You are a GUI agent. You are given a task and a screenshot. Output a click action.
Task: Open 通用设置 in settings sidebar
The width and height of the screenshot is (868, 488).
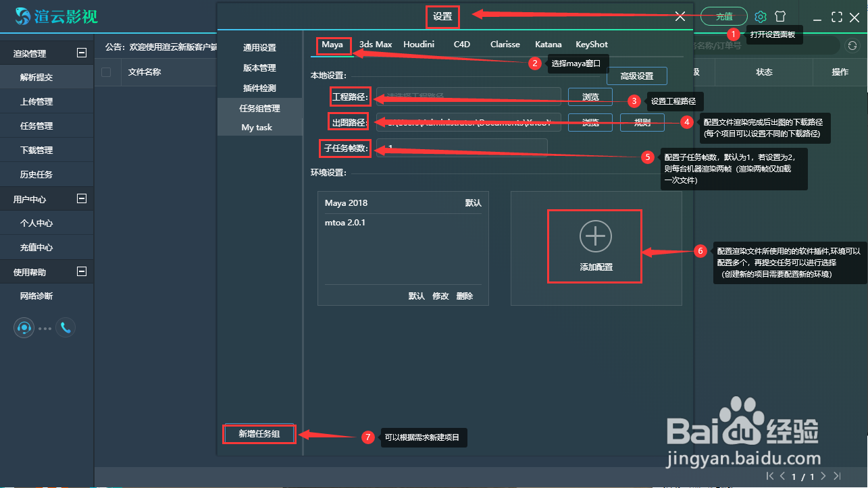click(260, 48)
